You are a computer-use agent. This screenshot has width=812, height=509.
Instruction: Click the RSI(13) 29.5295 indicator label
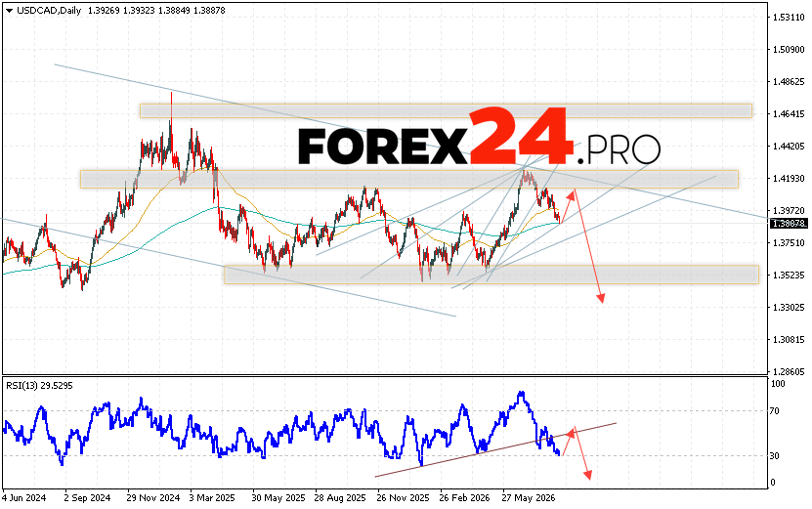pyautogui.click(x=39, y=385)
